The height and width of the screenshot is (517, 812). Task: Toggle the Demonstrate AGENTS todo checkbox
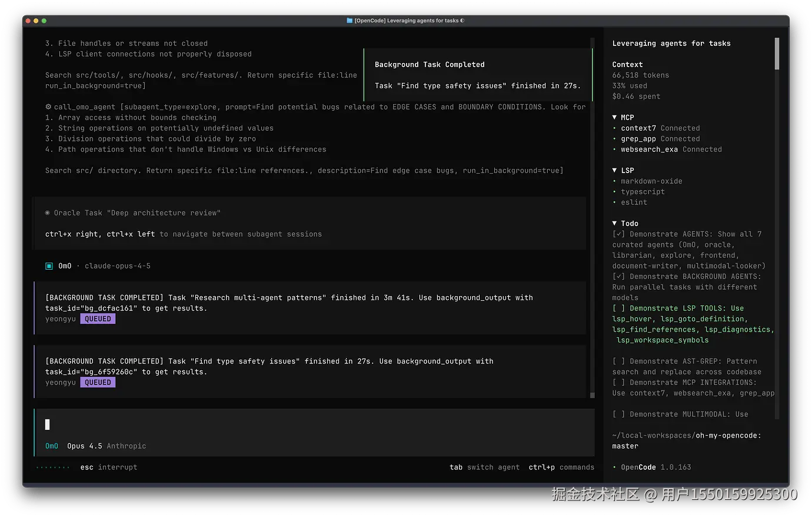pos(618,234)
